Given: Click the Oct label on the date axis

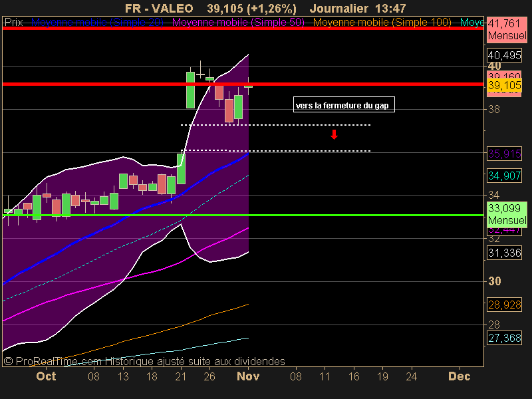Looking at the screenshot, I should click(x=46, y=376).
